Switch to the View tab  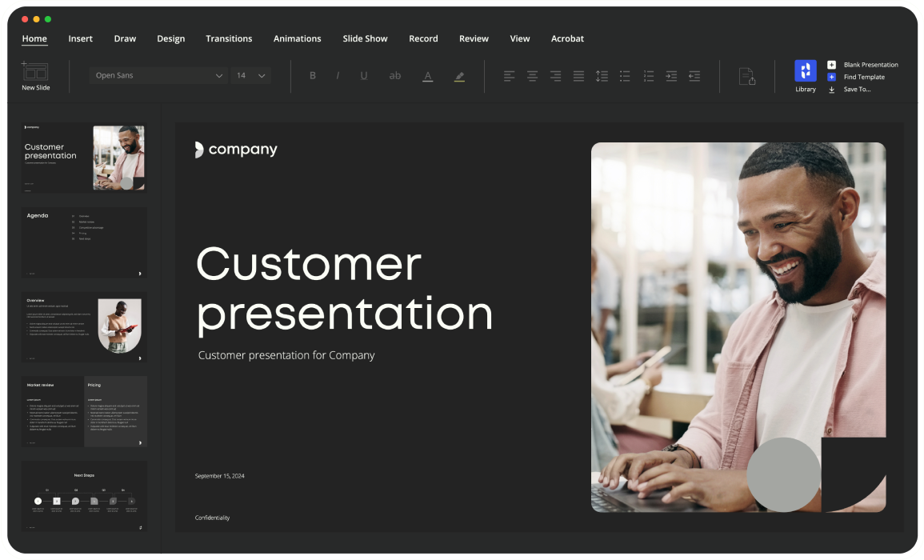[x=520, y=38]
